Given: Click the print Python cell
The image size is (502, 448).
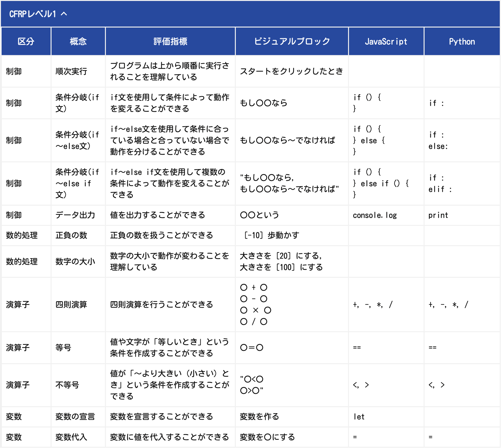Looking at the screenshot, I should pyautogui.click(x=438, y=215).
